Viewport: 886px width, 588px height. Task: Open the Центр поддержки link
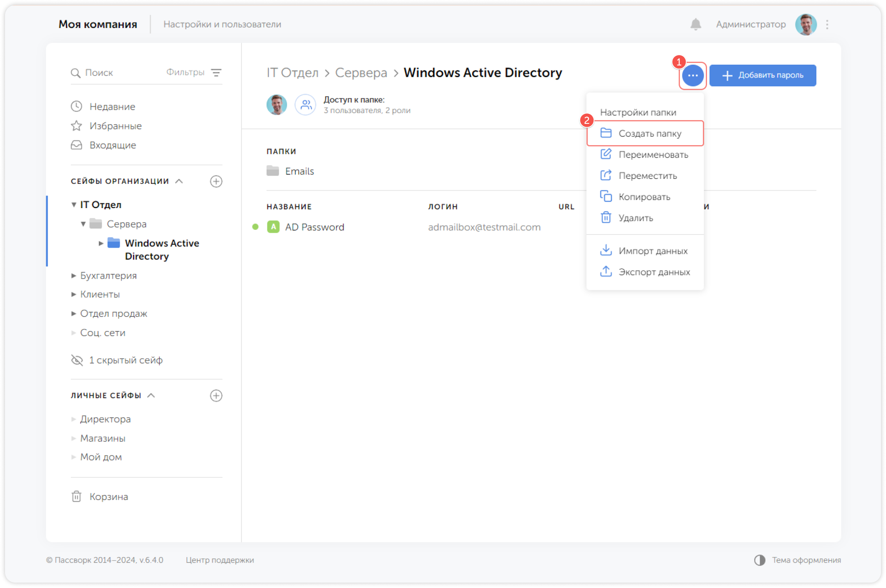tap(219, 560)
